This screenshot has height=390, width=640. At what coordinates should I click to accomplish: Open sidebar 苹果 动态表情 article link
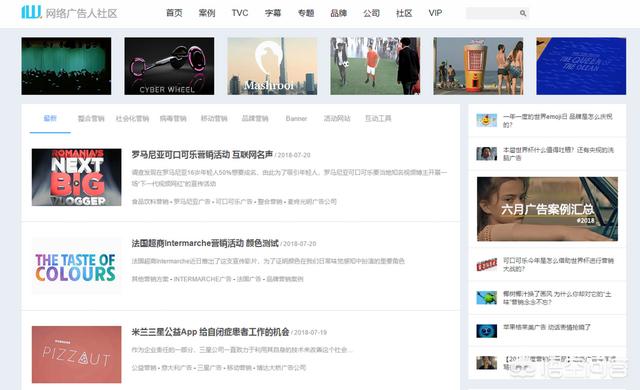click(x=547, y=327)
